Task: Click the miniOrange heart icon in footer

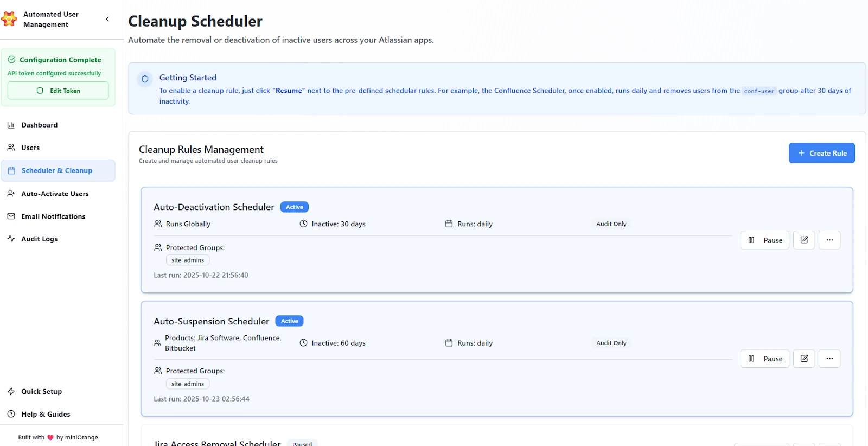Action: 50,437
